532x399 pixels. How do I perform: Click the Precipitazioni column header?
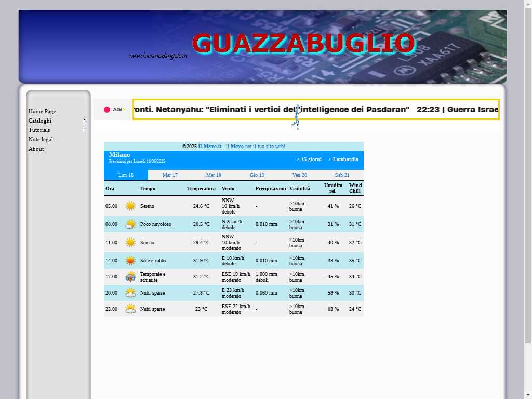click(271, 189)
